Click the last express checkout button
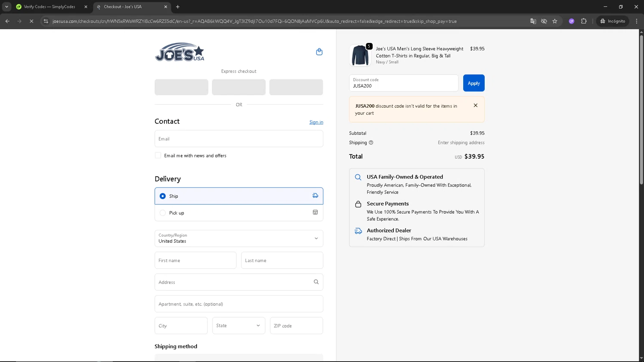This screenshot has height=362, width=644. tap(296, 87)
